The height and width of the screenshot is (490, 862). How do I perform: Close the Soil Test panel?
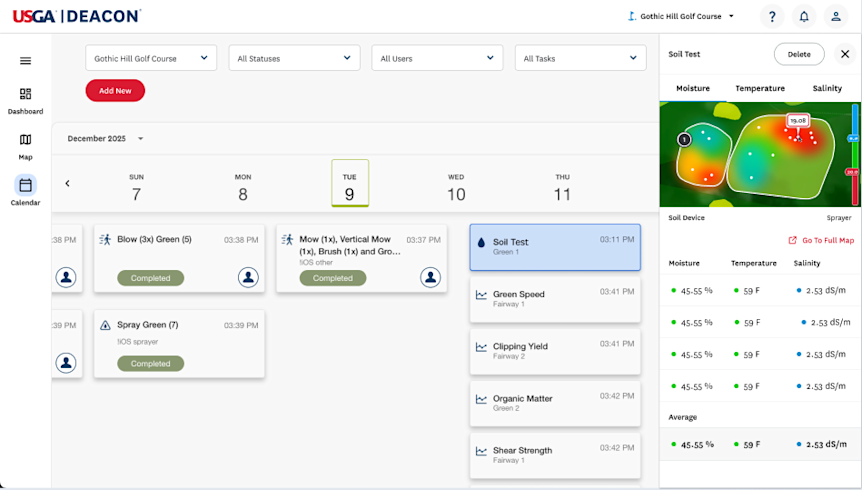pos(845,54)
